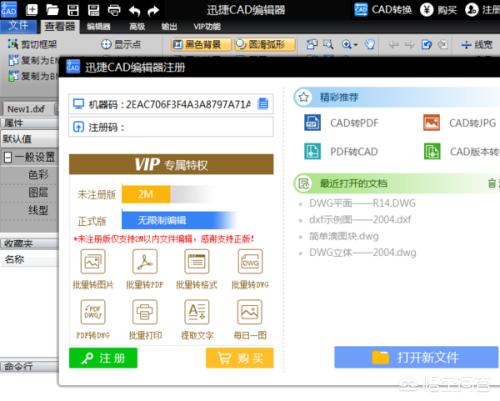This screenshot has width=500, height=401.
Task: Click the 注册码 input field
Action: click(171, 127)
